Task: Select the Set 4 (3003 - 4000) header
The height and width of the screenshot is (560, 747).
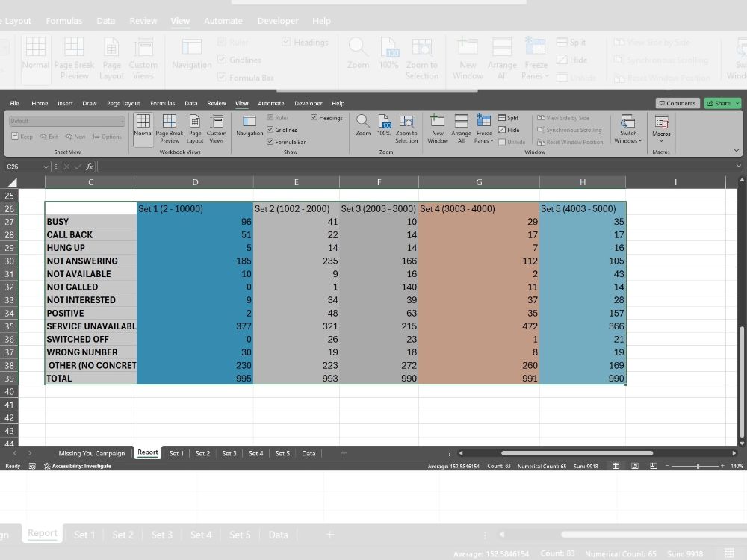Action: click(479, 208)
